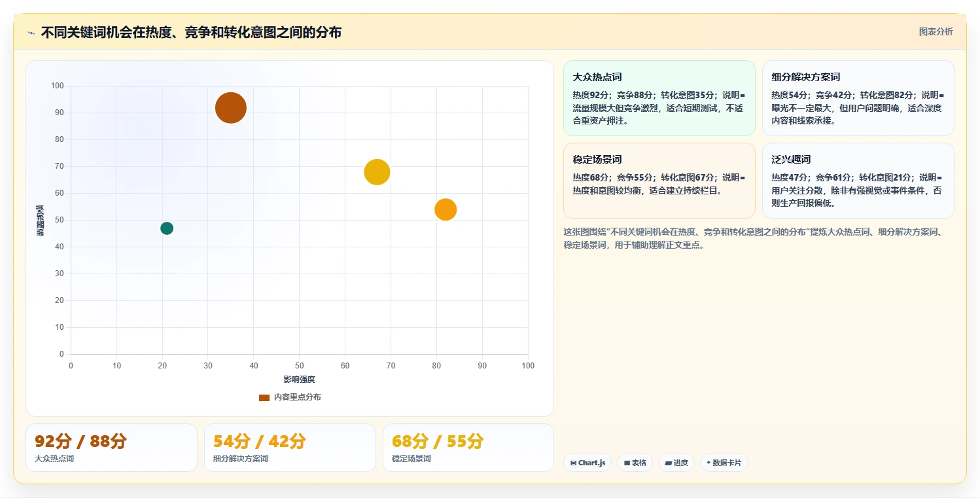This screenshot has height=498, width=980.
Task: Click the 数据卡片 chip's sparkle icon
Action: 709,463
